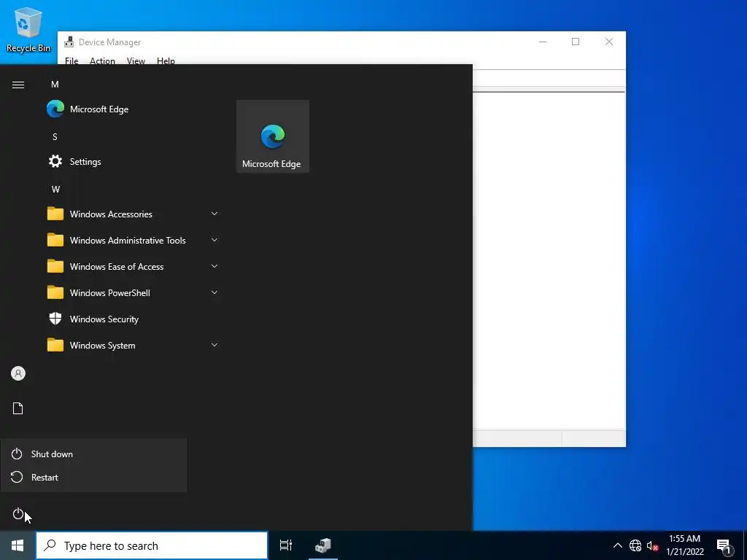This screenshot has width=747, height=560.
Task: Click the Windows System folder icon
Action: point(55,345)
